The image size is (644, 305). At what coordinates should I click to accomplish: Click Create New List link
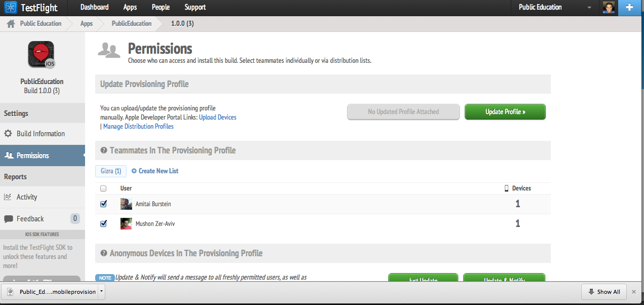pyautogui.click(x=155, y=171)
